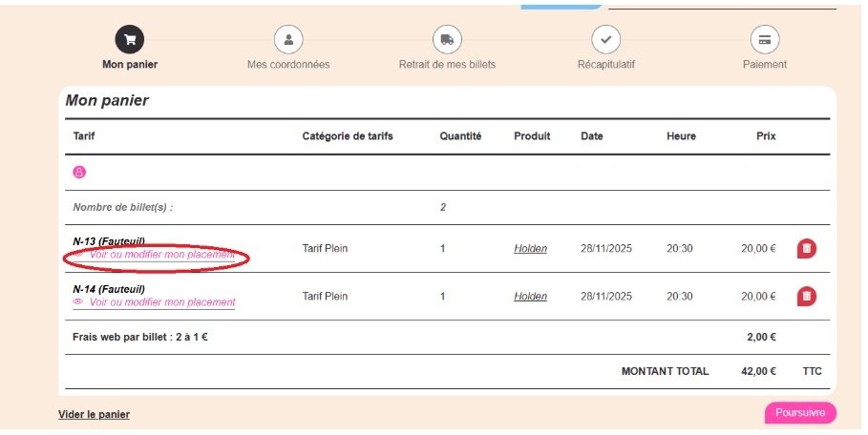Screen dimensions: 868x435
Task: Go to the 'Retrait de mes billets' step label
Action: (x=447, y=65)
